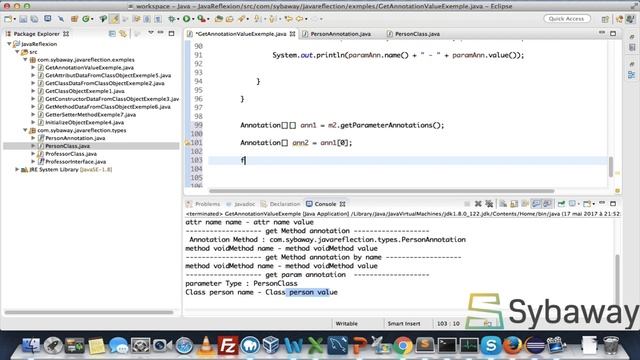
Task: Open the Run button dropdown arrow
Action: click(193, 19)
